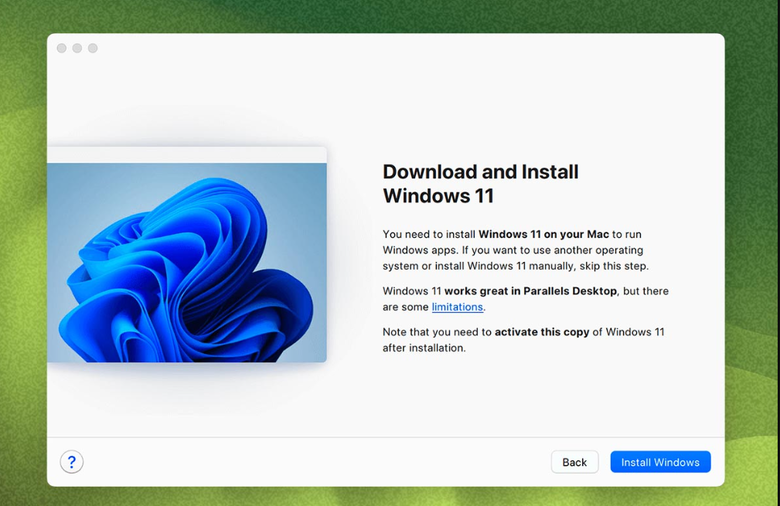Go back with the Back button

tap(575, 462)
